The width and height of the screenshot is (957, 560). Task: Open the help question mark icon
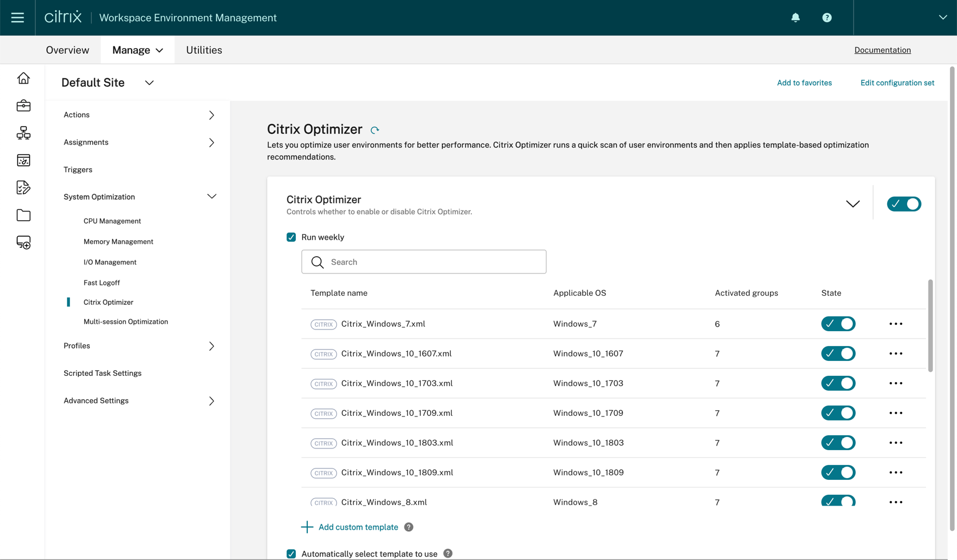coord(827,18)
